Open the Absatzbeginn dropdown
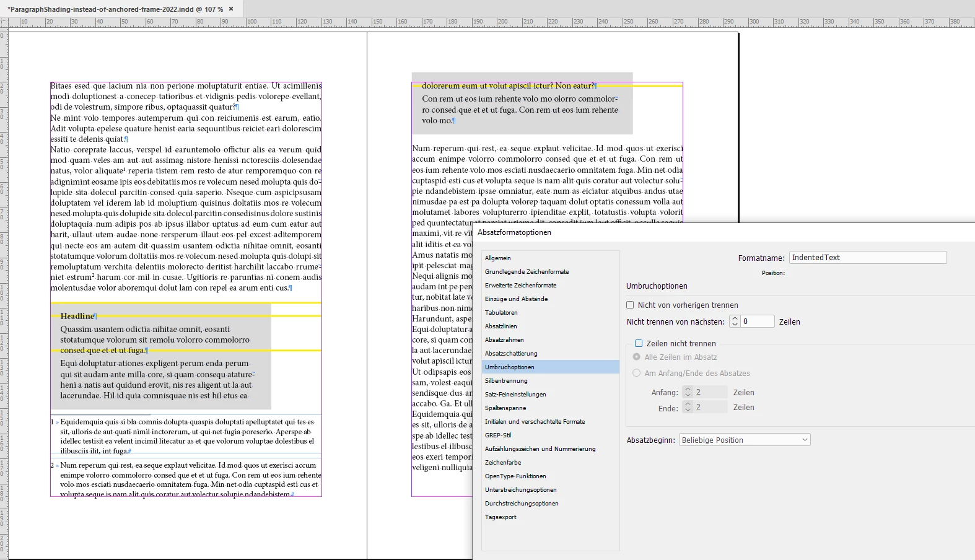975x560 pixels. click(x=745, y=440)
